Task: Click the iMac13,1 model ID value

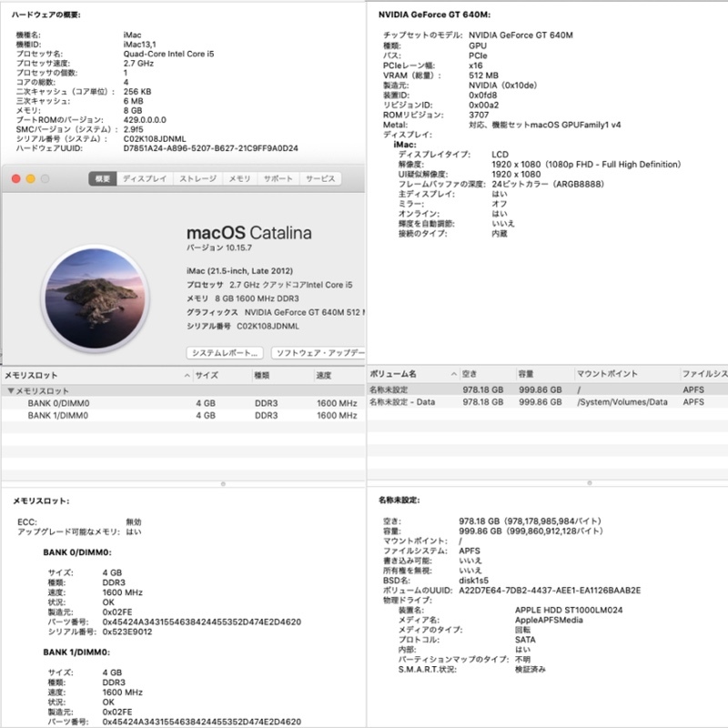Action: [x=140, y=44]
